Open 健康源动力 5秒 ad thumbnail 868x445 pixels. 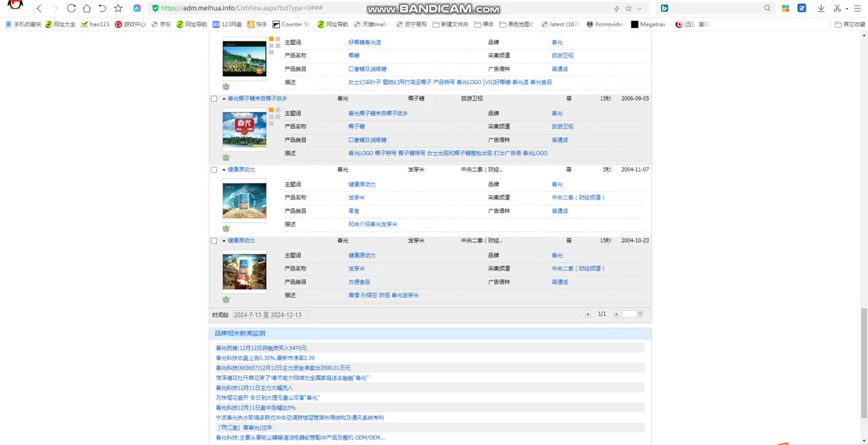coord(244,201)
